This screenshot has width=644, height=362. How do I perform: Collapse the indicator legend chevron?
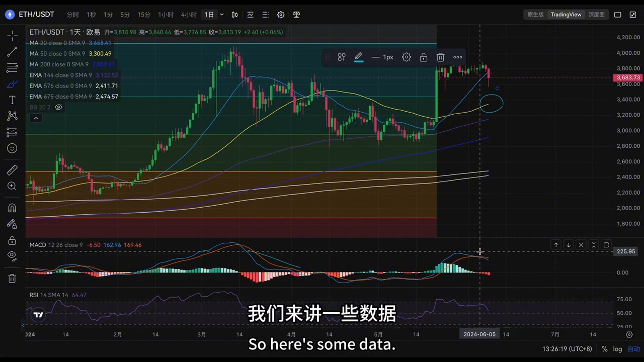[36, 118]
